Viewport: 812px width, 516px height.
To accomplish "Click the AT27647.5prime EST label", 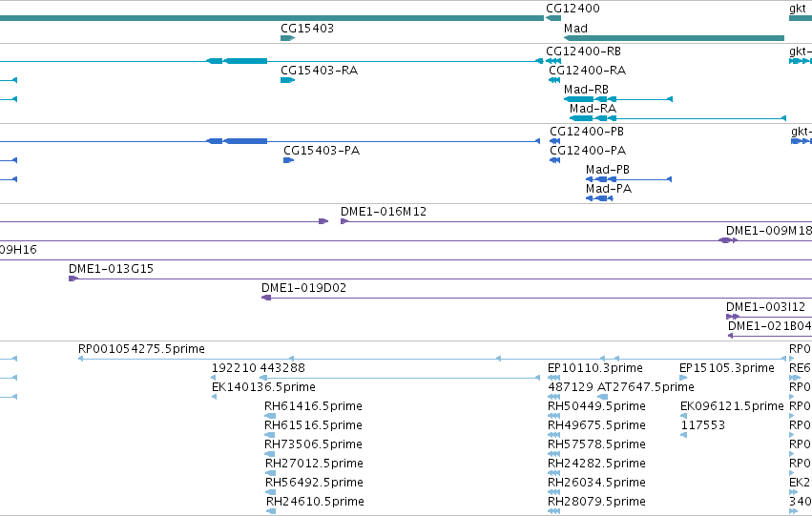I will click(x=646, y=387).
